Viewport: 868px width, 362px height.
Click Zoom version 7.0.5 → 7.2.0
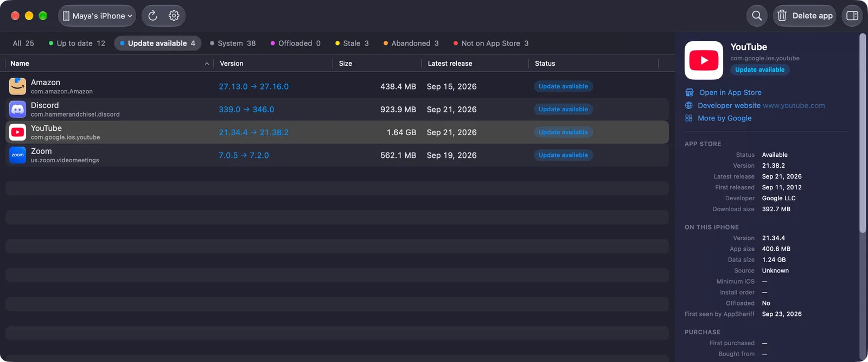244,155
